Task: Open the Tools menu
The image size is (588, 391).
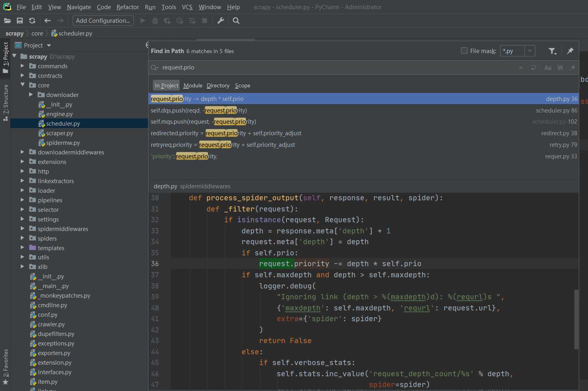Action: coord(169,7)
